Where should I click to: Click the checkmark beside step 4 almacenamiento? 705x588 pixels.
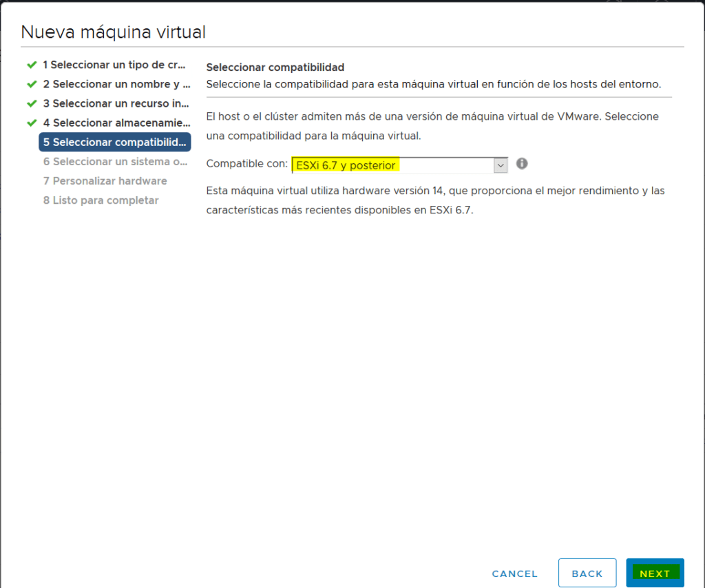point(31,123)
